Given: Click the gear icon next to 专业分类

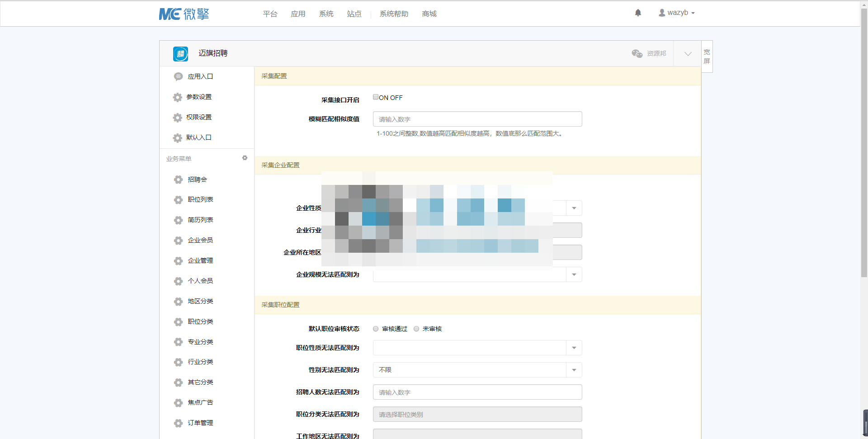Looking at the screenshot, I should 178,342.
